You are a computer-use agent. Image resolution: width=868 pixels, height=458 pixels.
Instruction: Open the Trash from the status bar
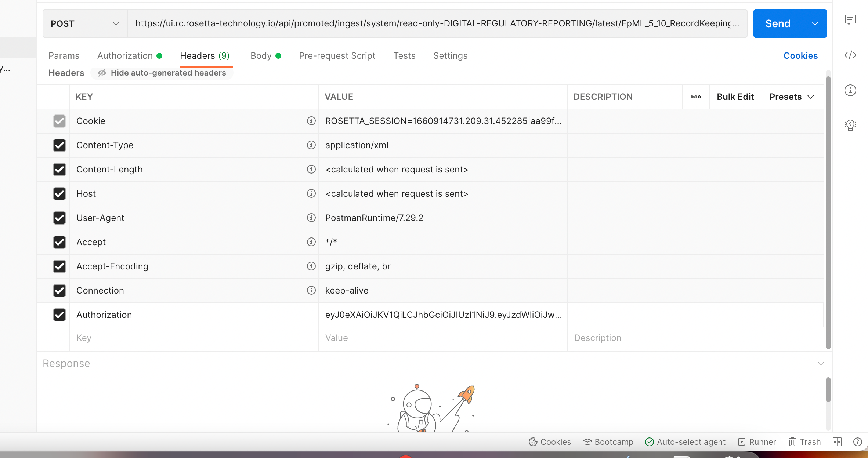804,442
